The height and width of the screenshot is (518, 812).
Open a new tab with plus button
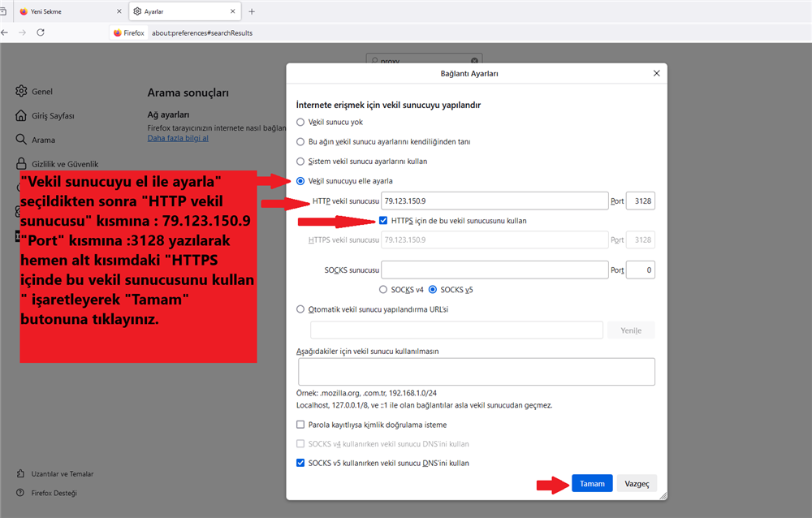(252, 11)
